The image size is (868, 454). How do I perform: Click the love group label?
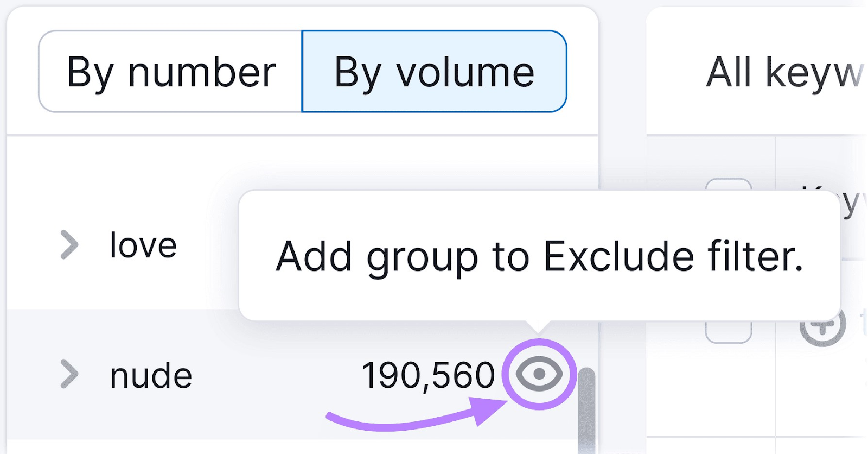click(142, 244)
